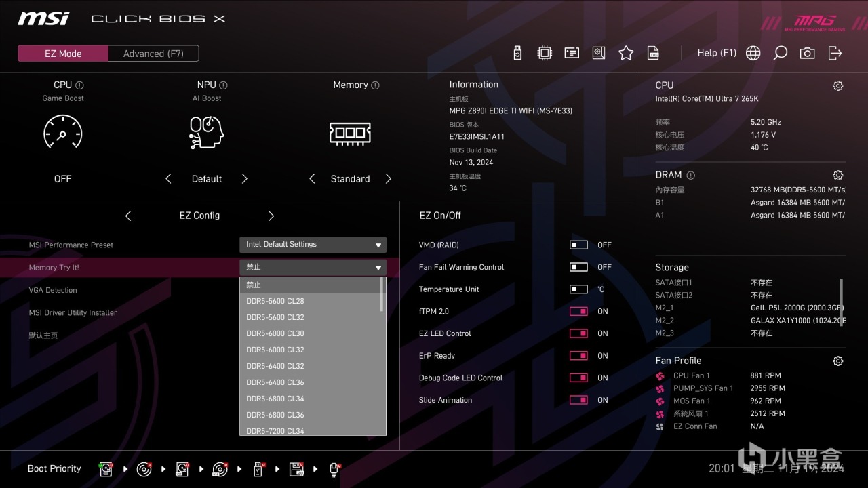Click right arrow beside Memory Standard
Image resolution: width=868 pixels, height=488 pixels.
389,179
